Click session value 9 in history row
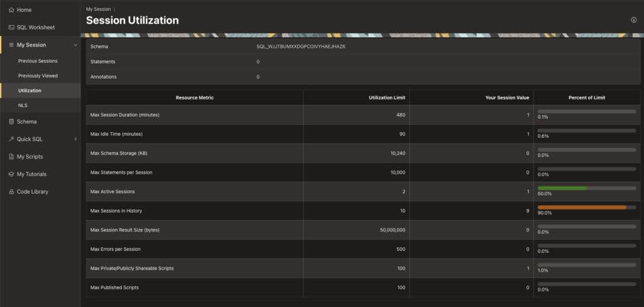Viewport: 644px width, 307px height. (528, 211)
